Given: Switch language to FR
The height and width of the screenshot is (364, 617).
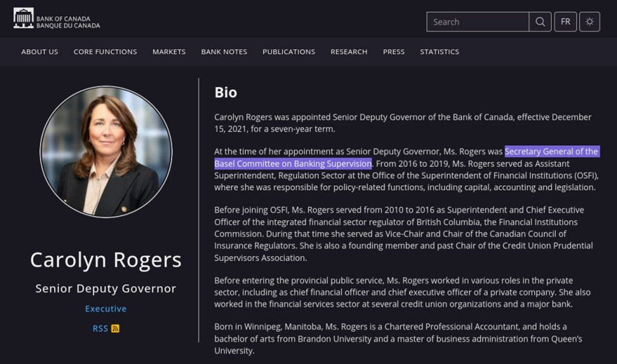Looking at the screenshot, I should (x=565, y=22).
